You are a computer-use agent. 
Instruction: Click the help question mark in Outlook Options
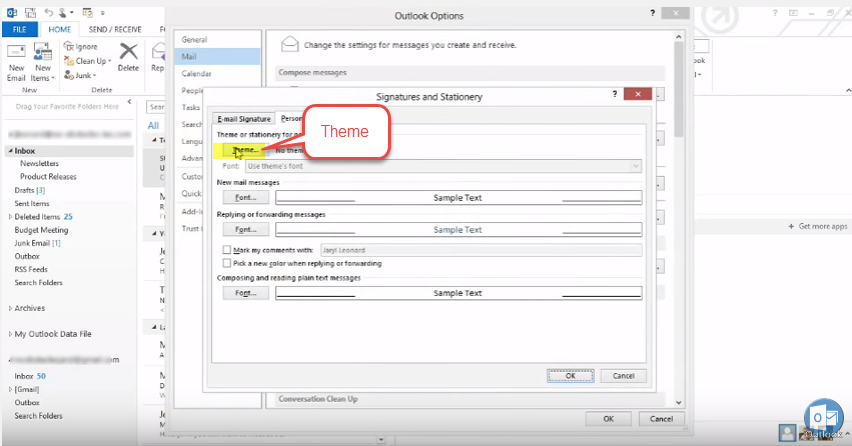point(653,13)
